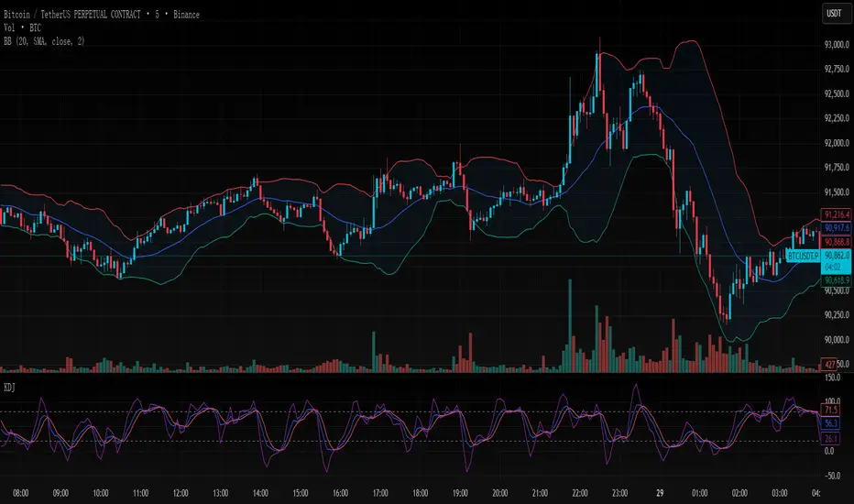This screenshot has width=854, height=504.
Task: Click the 150.0 KDJ scale label
Action: 833,377
